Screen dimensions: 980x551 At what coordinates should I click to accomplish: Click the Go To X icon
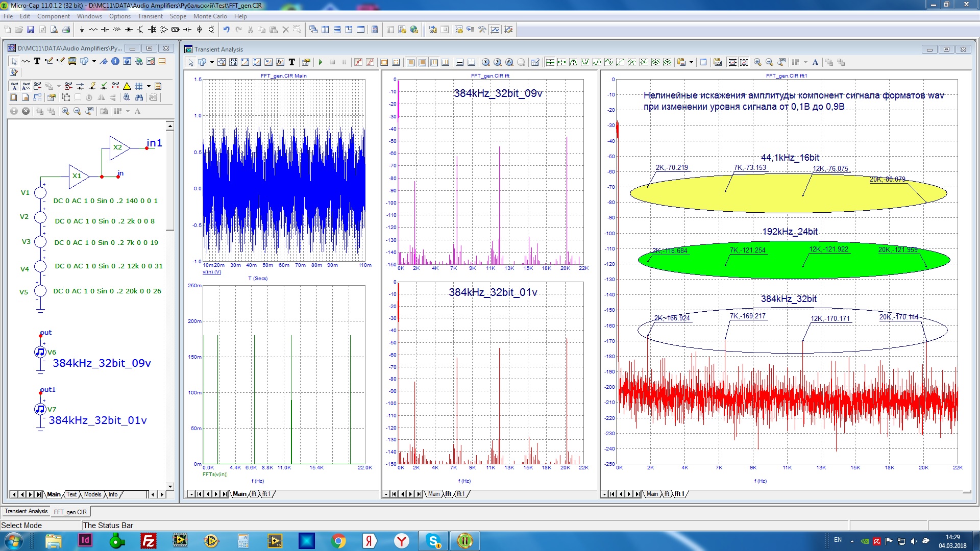485,62
